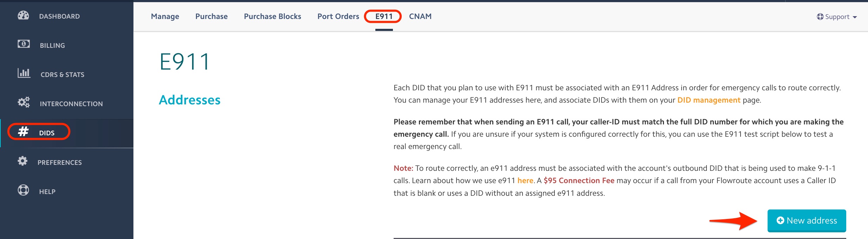
Task: Select the DIDs hash icon
Action: (x=24, y=131)
